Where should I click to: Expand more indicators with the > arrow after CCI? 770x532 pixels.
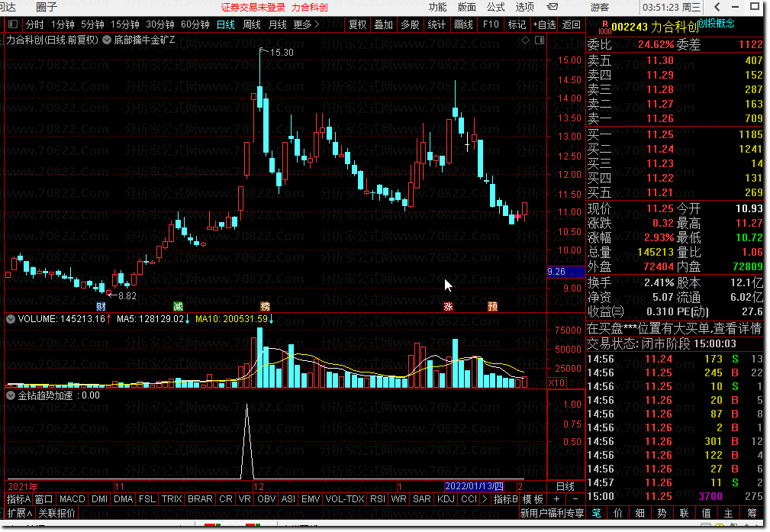point(485,499)
